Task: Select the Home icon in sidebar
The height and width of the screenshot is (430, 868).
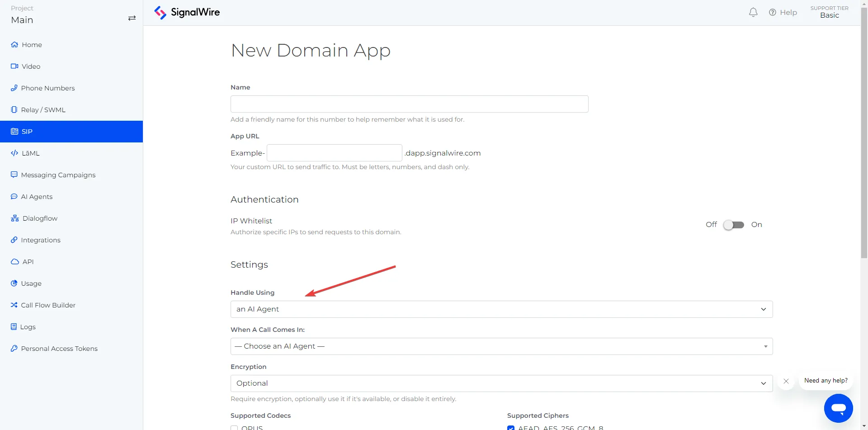Action: pos(14,44)
